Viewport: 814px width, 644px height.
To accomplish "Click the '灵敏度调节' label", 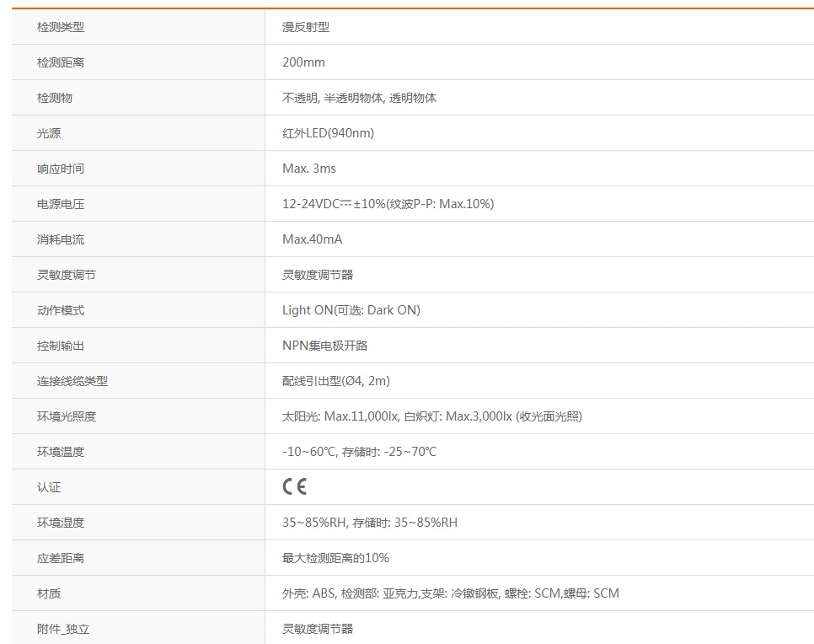I will click(x=67, y=275).
